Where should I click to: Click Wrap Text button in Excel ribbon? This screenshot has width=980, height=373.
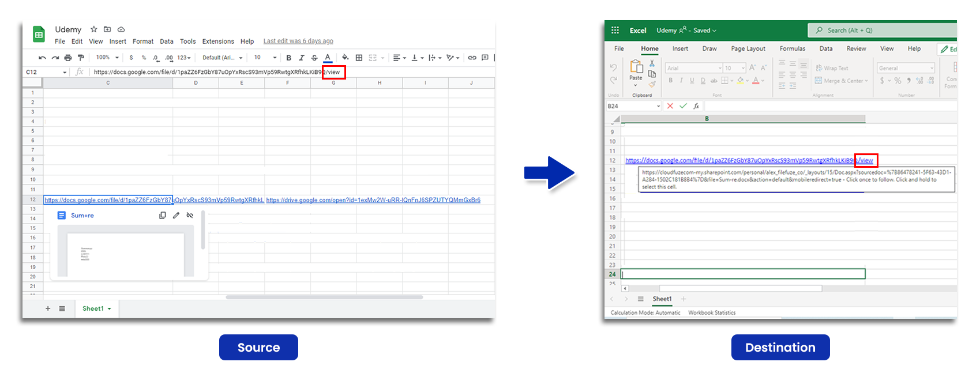coord(832,68)
